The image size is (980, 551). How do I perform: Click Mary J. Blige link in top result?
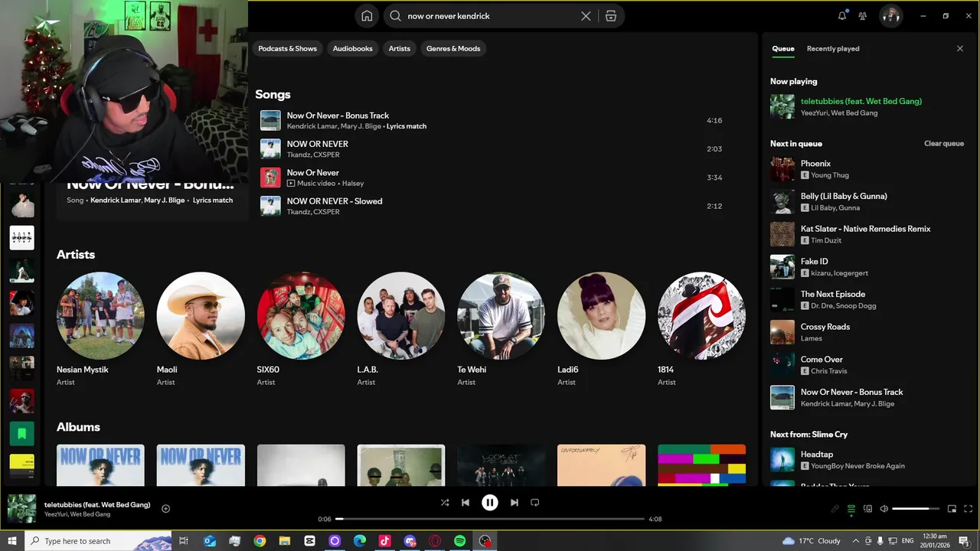point(165,201)
